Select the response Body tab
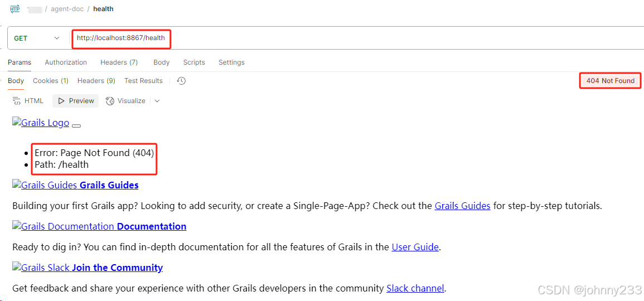The image size is (644, 301). (16, 81)
